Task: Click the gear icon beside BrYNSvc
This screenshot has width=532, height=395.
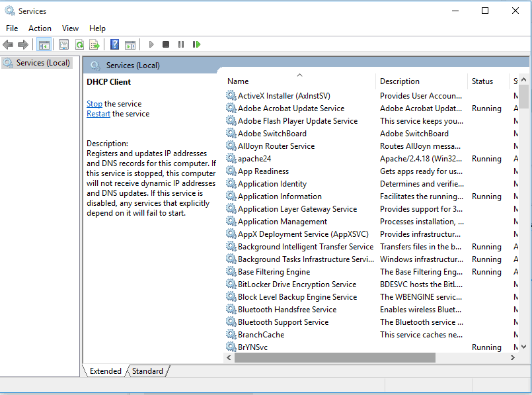Action: coord(231,347)
